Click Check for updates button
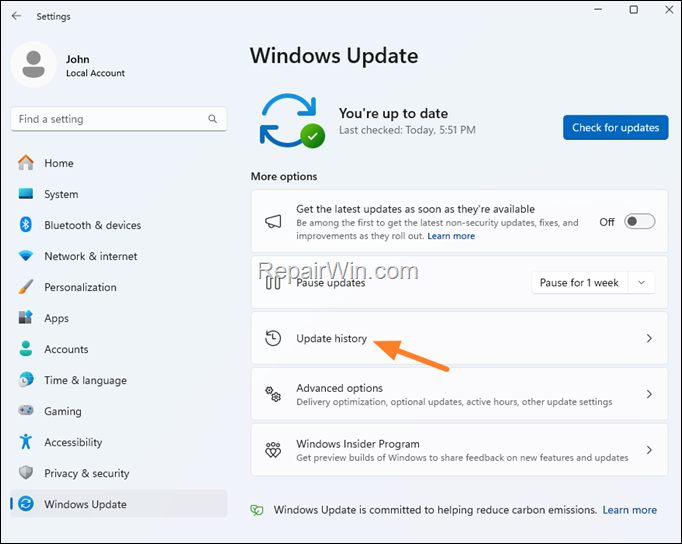Screen dimensions: 682x544 pyautogui.click(x=615, y=127)
